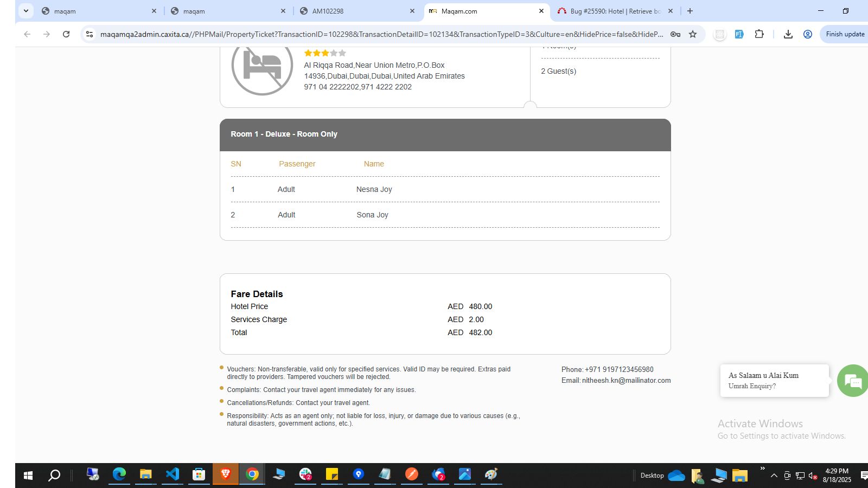Click the password manager key icon
Image resolution: width=868 pixels, height=488 pixels.
(675, 34)
